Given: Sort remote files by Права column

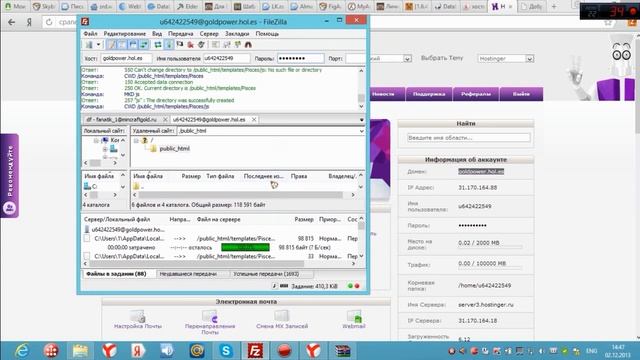Looking at the screenshot, I should point(299,176).
